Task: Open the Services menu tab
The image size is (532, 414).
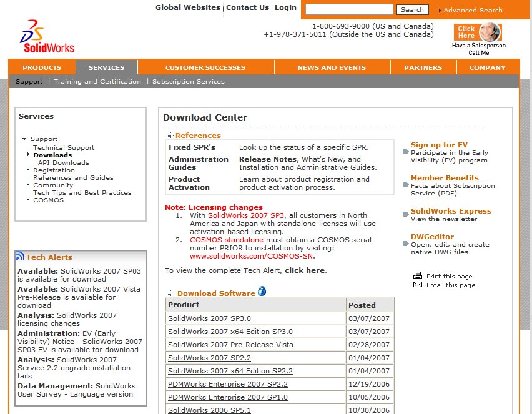Action: click(x=107, y=67)
